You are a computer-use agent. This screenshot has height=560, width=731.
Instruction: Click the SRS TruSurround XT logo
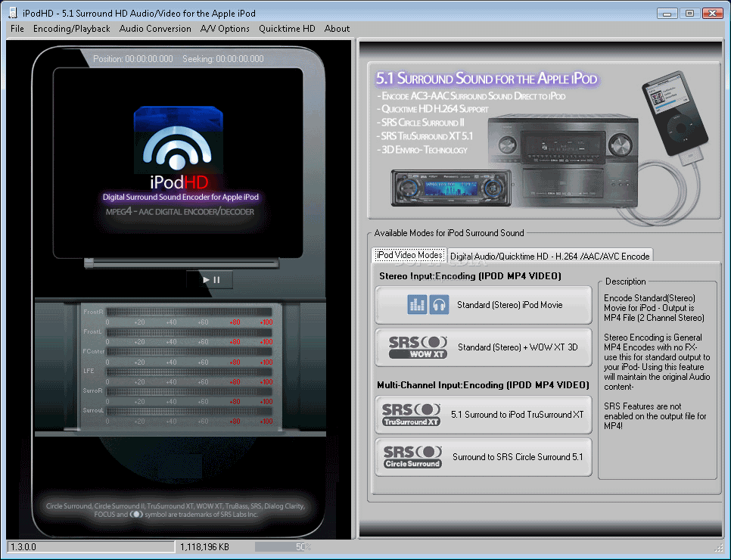412,415
